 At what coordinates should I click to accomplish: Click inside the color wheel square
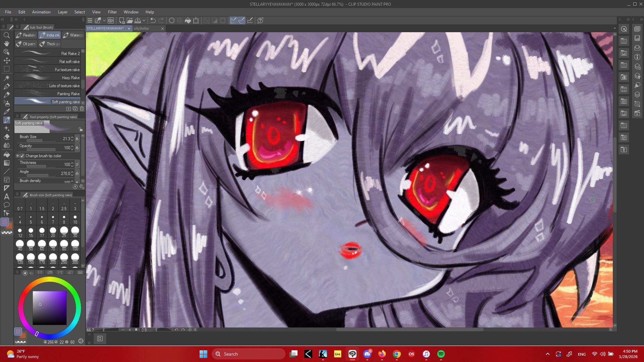[x=49, y=308]
